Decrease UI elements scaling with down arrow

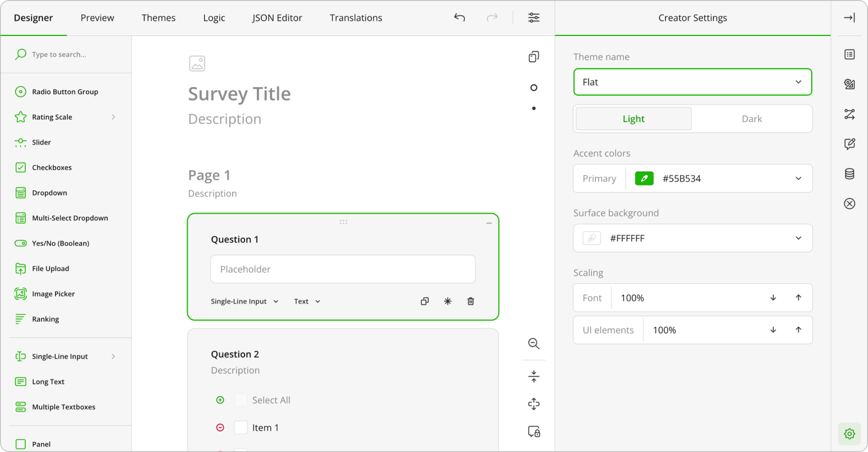pos(773,329)
